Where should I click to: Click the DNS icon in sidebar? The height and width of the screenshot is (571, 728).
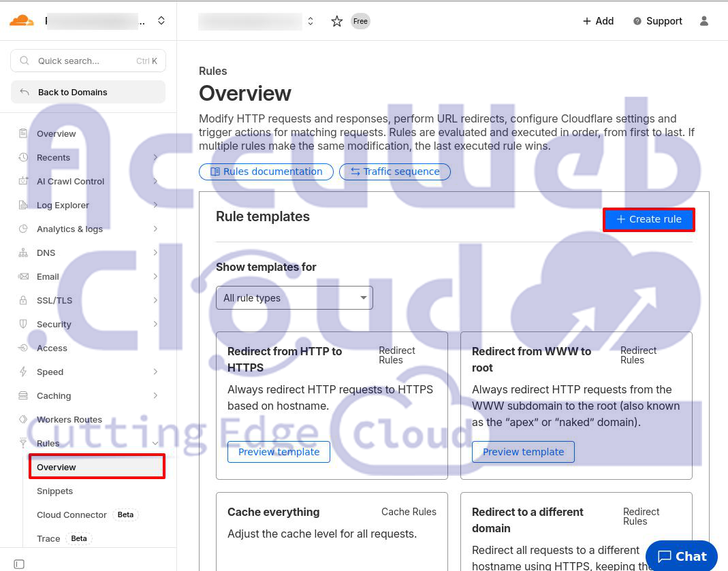[24, 252]
